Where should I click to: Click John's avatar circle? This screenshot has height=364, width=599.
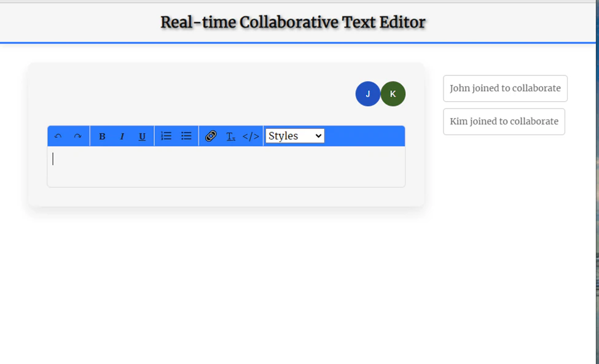pos(367,94)
